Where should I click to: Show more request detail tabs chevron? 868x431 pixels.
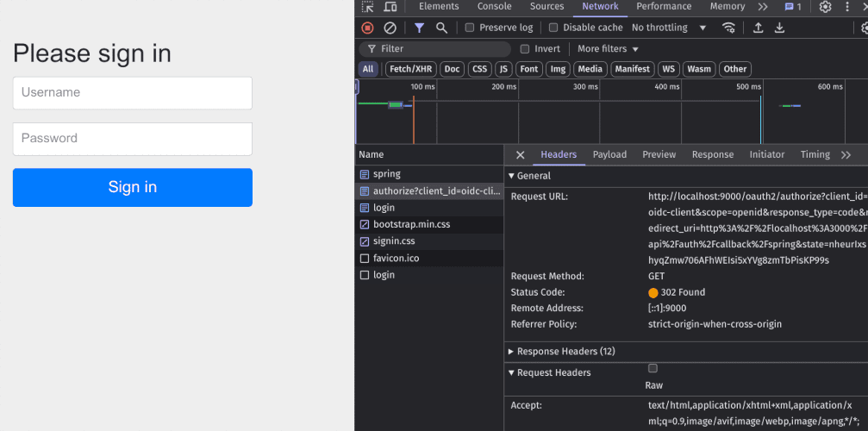(x=846, y=155)
